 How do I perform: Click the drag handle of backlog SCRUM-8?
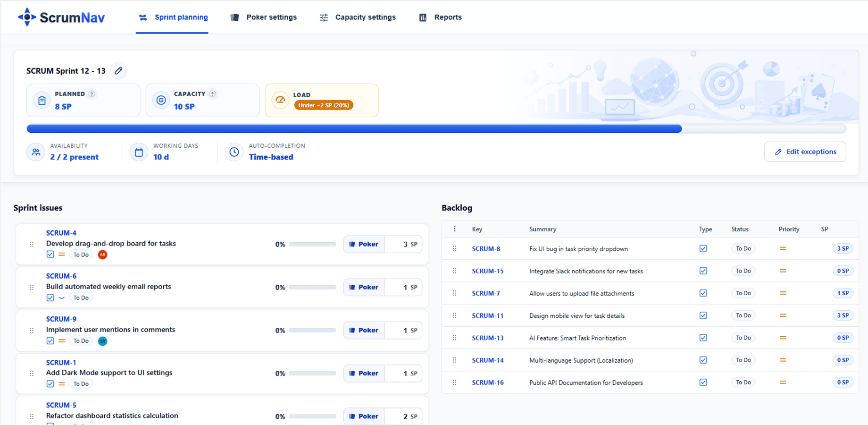tap(455, 248)
